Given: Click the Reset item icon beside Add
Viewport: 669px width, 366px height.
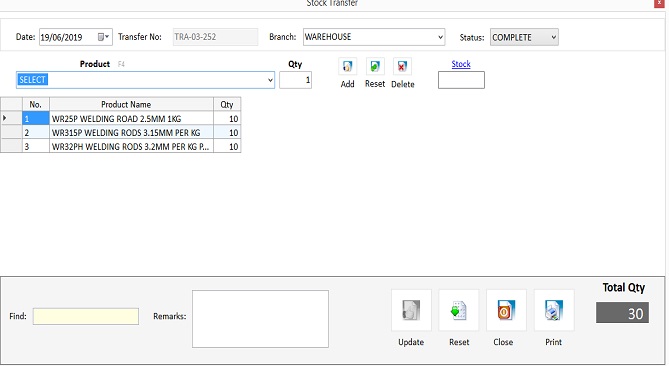Looking at the screenshot, I should click(375, 67).
